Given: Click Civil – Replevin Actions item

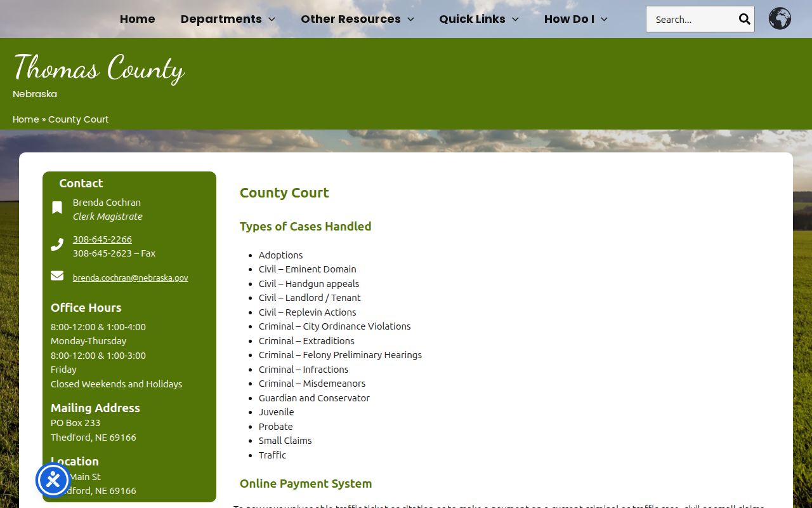Looking at the screenshot, I should point(307,312).
